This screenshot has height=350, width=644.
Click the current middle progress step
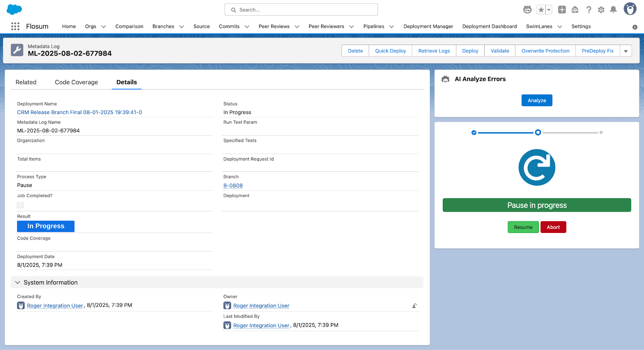[x=538, y=132]
